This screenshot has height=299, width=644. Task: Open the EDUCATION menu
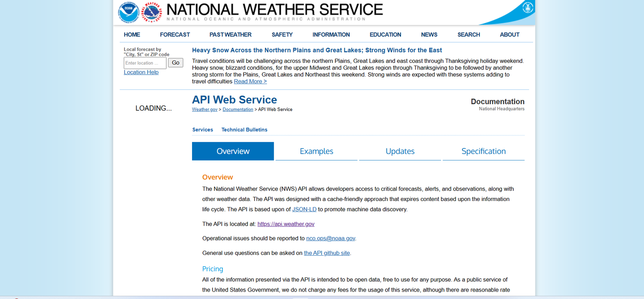point(385,35)
